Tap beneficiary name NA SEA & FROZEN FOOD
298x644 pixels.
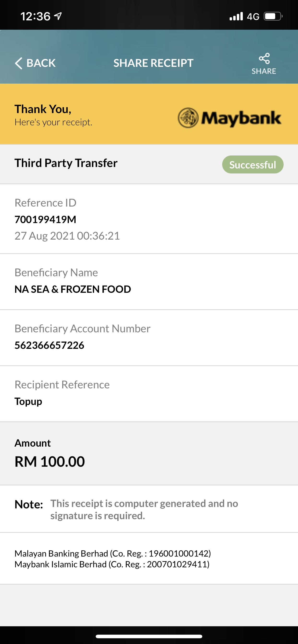point(73,289)
